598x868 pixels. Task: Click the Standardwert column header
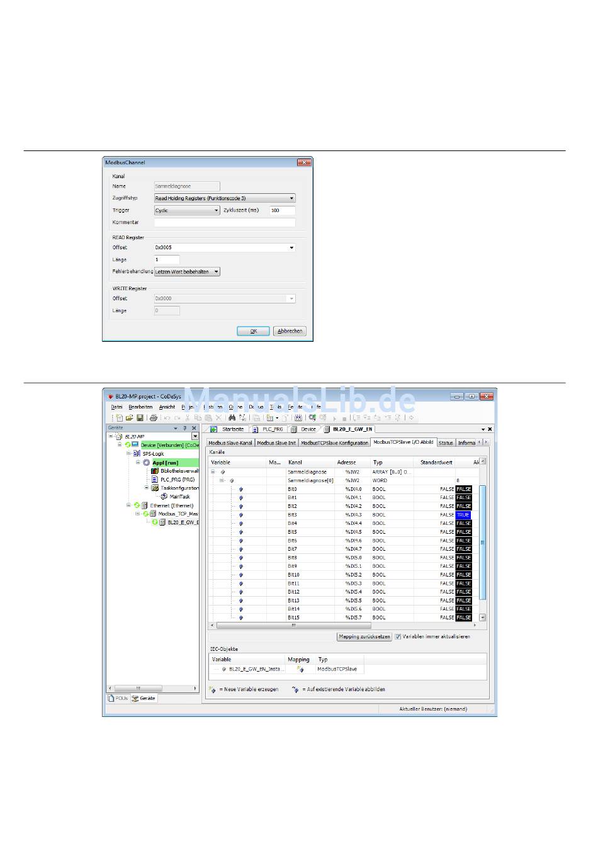click(x=436, y=463)
